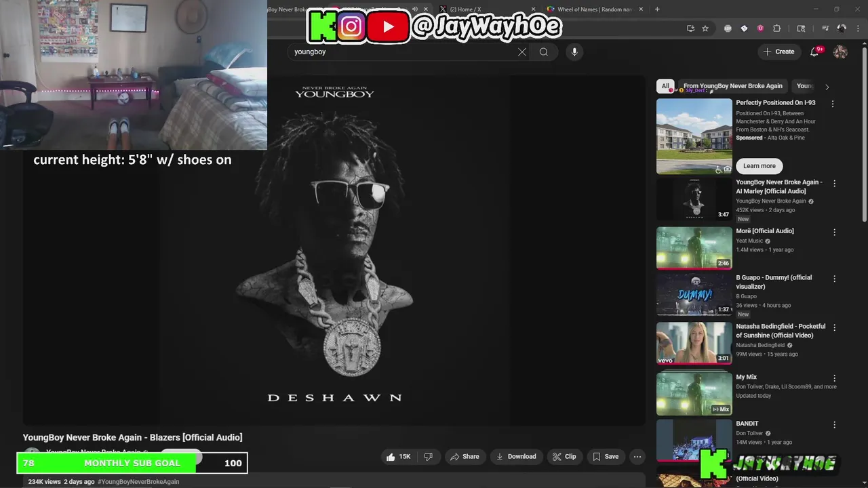The image size is (868, 488).
Task: Click the Create button in YouTube header
Action: tap(778, 52)
